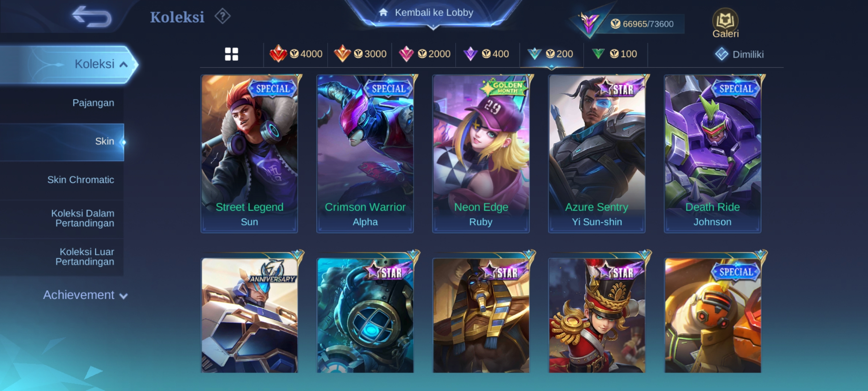
Task: Toggle the Dimiliki owned filter
Action: [x=739, y=54]
